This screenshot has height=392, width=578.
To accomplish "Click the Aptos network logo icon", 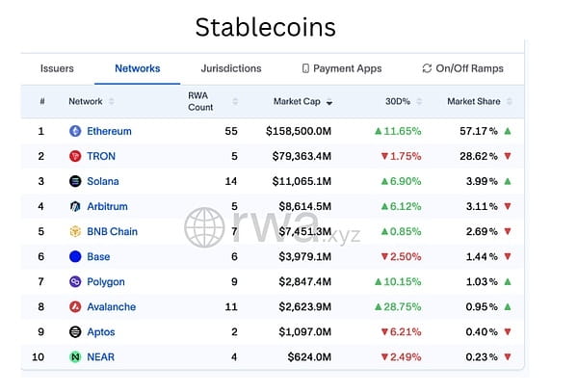I will point(75,332).
